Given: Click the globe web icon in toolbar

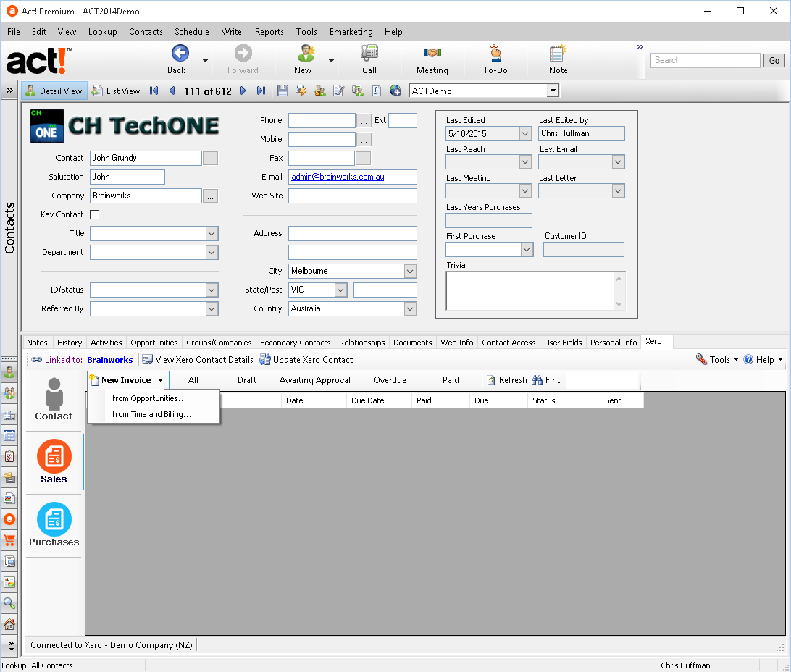Looking at the screenshot, I should (x=395, y=91).
